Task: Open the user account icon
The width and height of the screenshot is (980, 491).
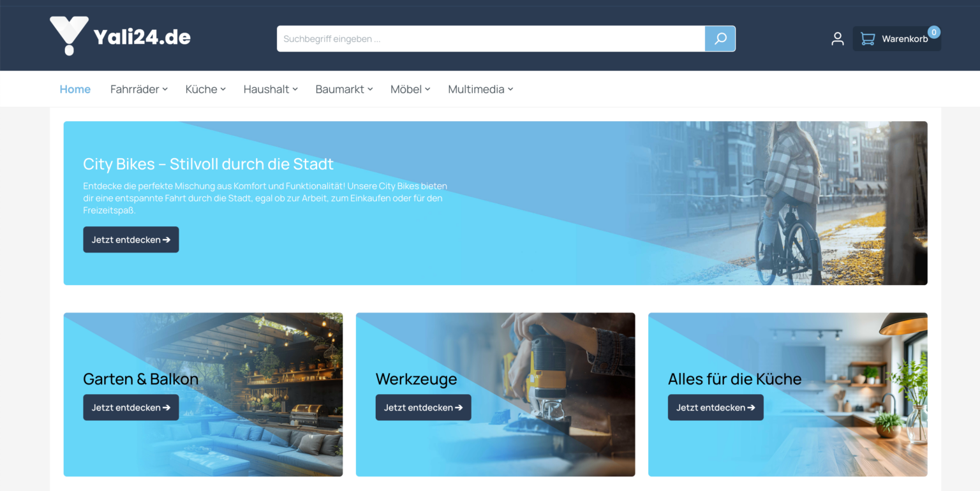Action: click(837, 39)
